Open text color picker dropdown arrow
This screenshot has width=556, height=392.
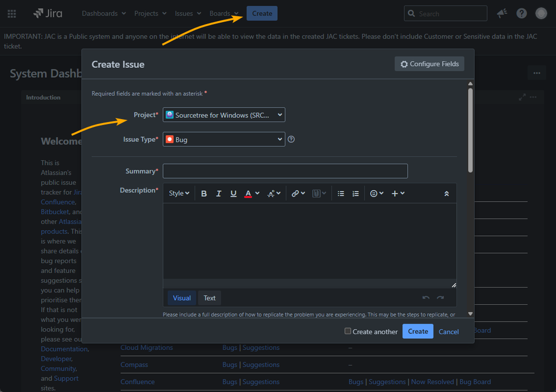258,193
